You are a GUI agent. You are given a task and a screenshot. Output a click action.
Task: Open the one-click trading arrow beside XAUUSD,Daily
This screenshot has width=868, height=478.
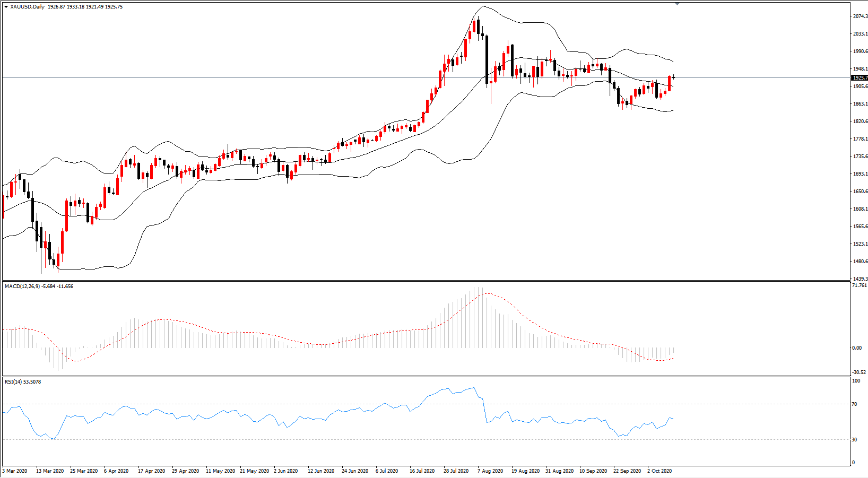tap(6, 7)
